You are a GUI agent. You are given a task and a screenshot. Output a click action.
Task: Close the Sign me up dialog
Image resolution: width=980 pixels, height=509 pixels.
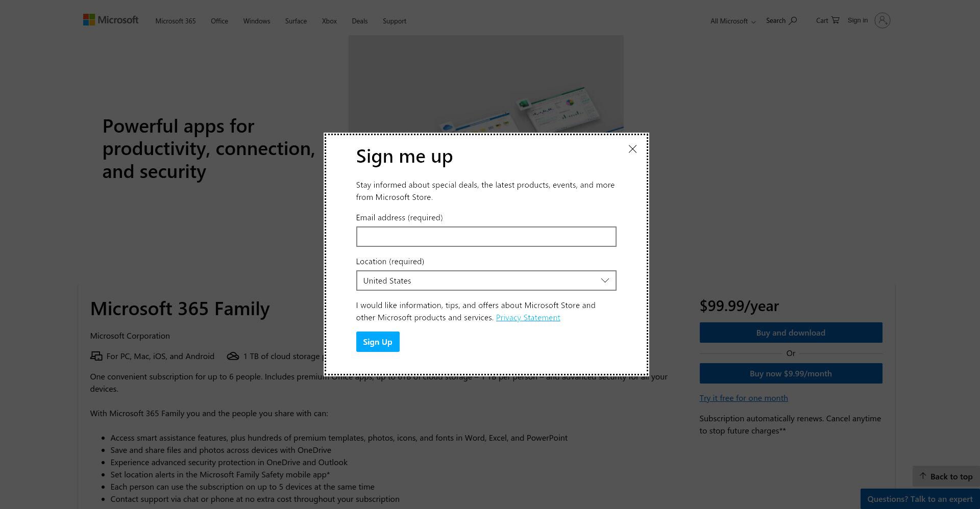click(632, 149)
